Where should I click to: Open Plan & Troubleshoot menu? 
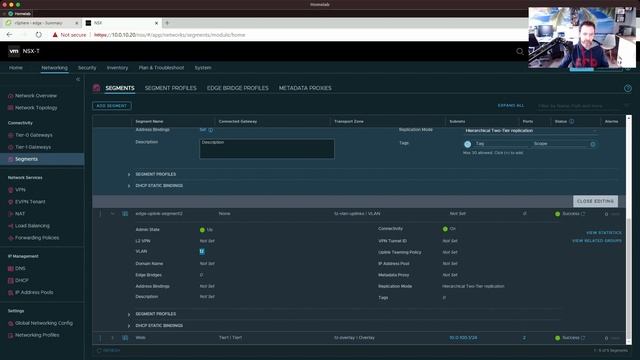[x=161, y=68]
